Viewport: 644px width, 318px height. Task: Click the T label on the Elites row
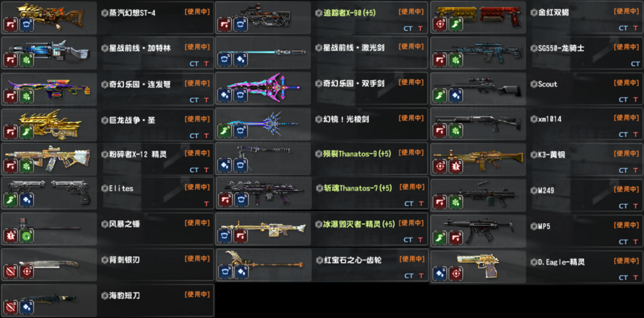tap(206, 204)
